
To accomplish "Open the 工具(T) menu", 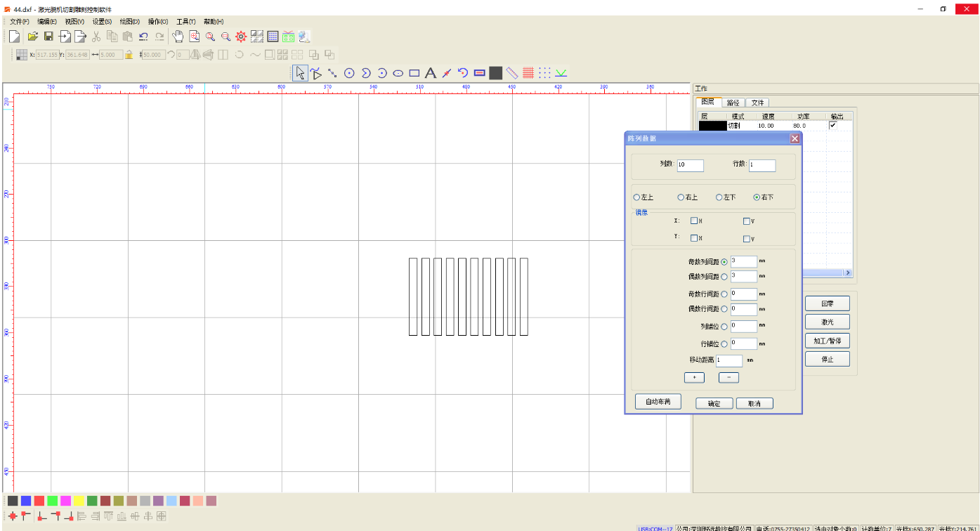I will click(185, 22).
